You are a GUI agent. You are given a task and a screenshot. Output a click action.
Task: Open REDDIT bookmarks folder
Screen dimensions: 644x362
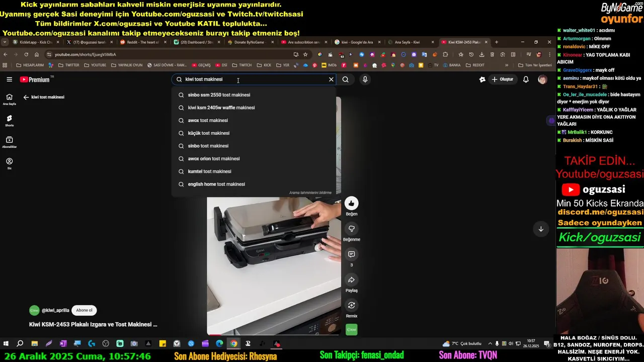click(x=475, y=65)
